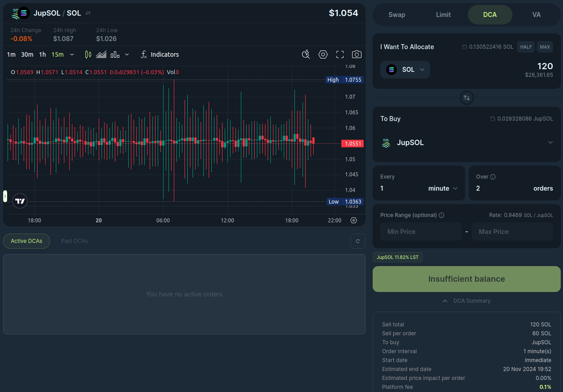This screenshot has width=563, height=392.
Task: Click Min Price input field
Action: (x=421, y=232)
